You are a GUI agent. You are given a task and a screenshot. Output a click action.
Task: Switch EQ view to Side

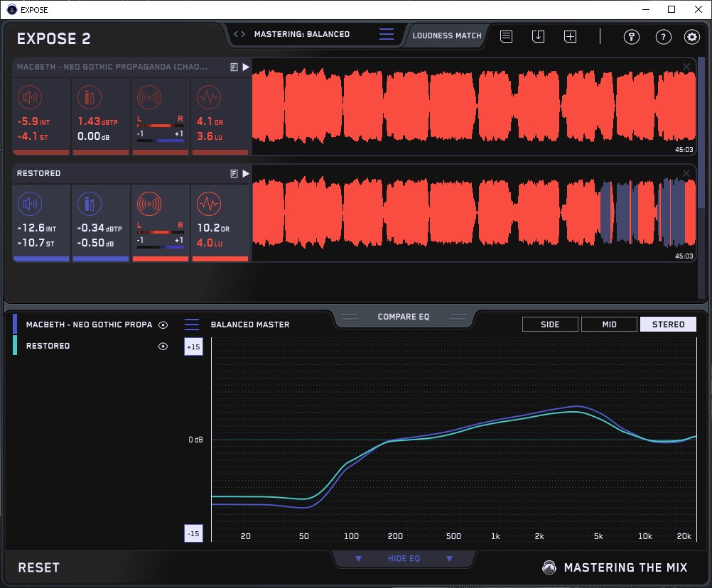550,325
